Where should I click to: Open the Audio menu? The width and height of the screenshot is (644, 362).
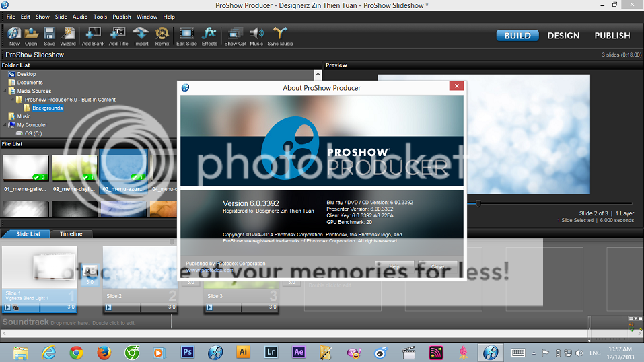(x=79, y=17)
